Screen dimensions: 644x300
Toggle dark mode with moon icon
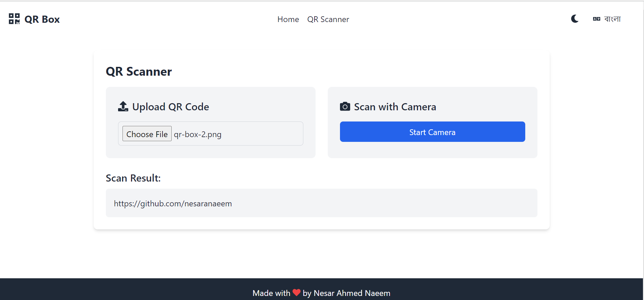pyautogui.click(x=575, y=19)
